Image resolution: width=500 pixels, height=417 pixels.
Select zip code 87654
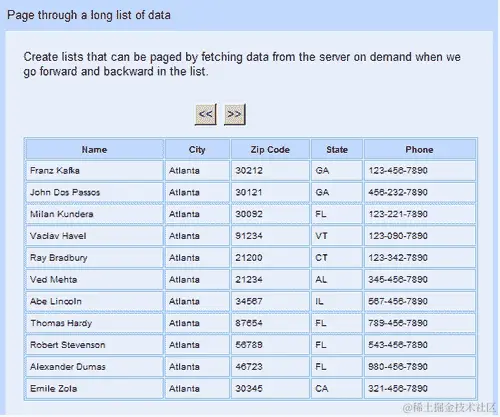(270, 323)
